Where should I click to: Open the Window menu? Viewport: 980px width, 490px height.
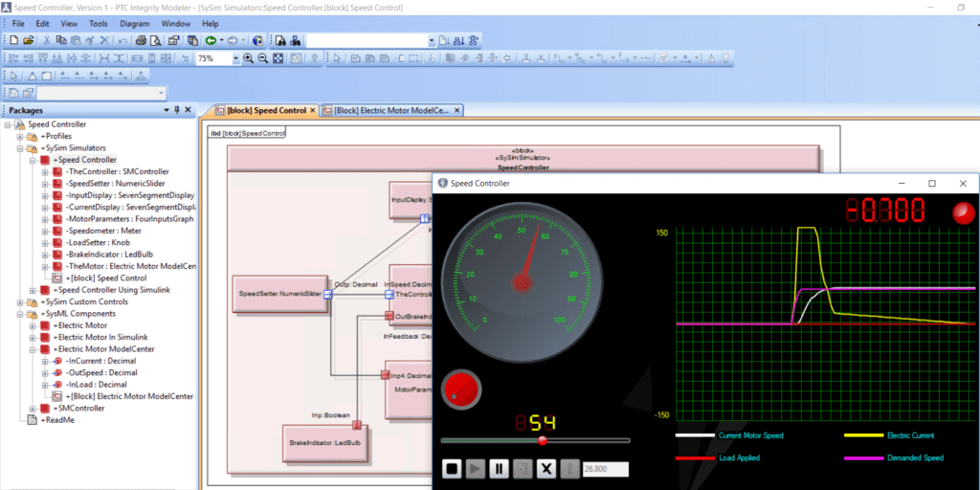(176, 24)
